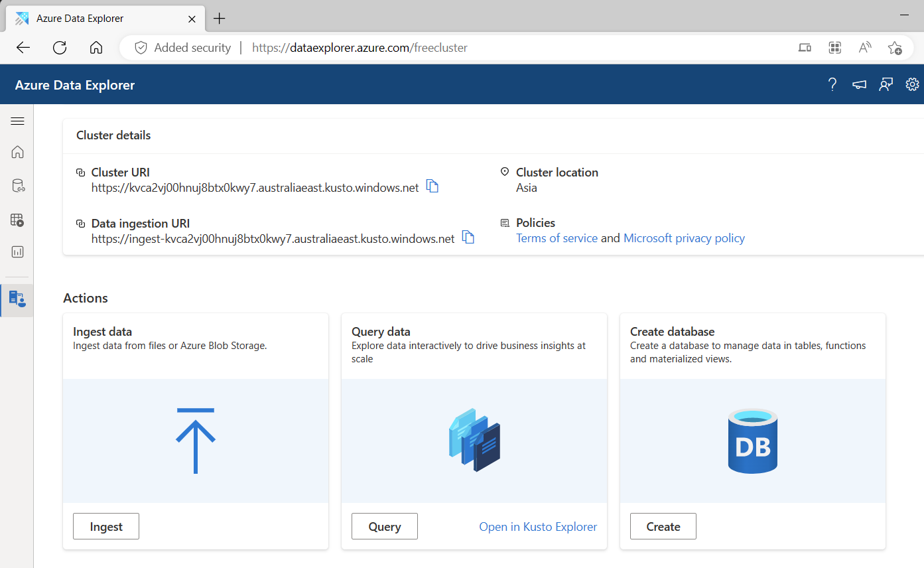Screen dimensions: 924x568
Task: Copy the Data ingestion URI
Action: click(x=468, y=237)
